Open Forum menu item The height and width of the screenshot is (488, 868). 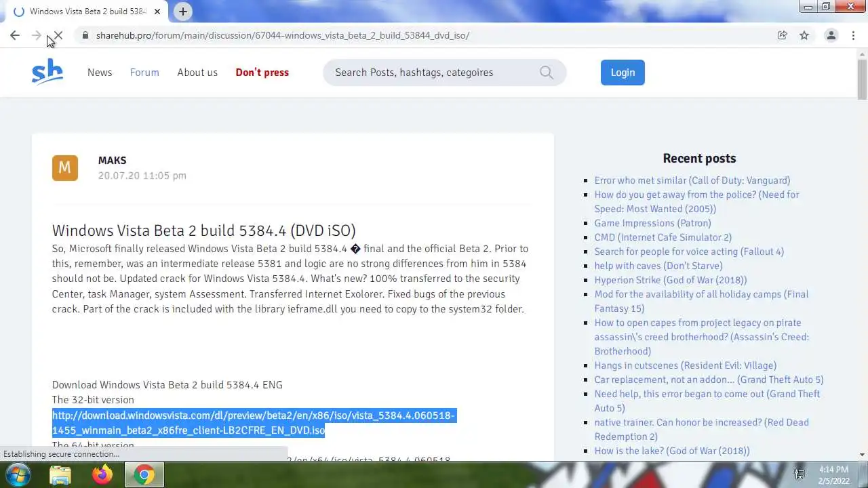pyautogui.click(x=144, y=73)
